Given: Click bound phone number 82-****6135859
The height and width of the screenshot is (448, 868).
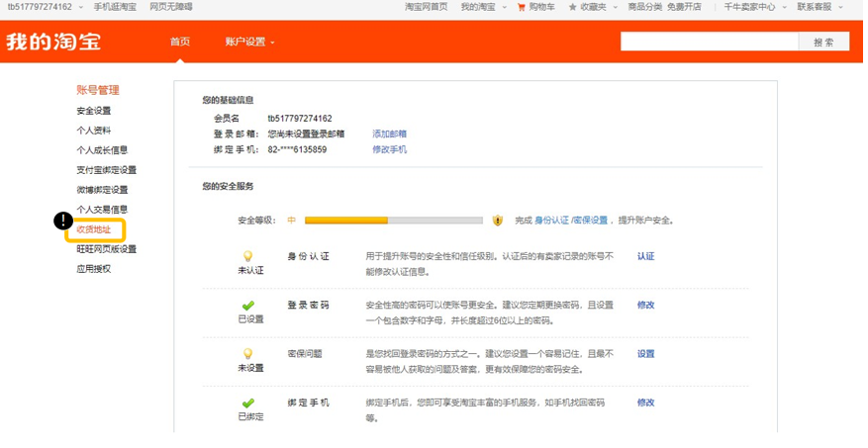Looking at the screenshot, I should (297, 149).
